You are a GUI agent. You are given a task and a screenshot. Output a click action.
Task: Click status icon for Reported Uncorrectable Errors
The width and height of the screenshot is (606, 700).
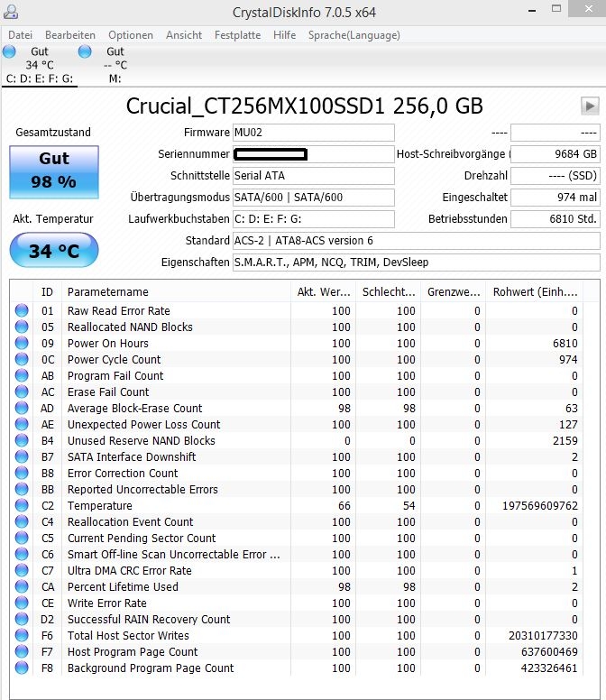point(22,489)
